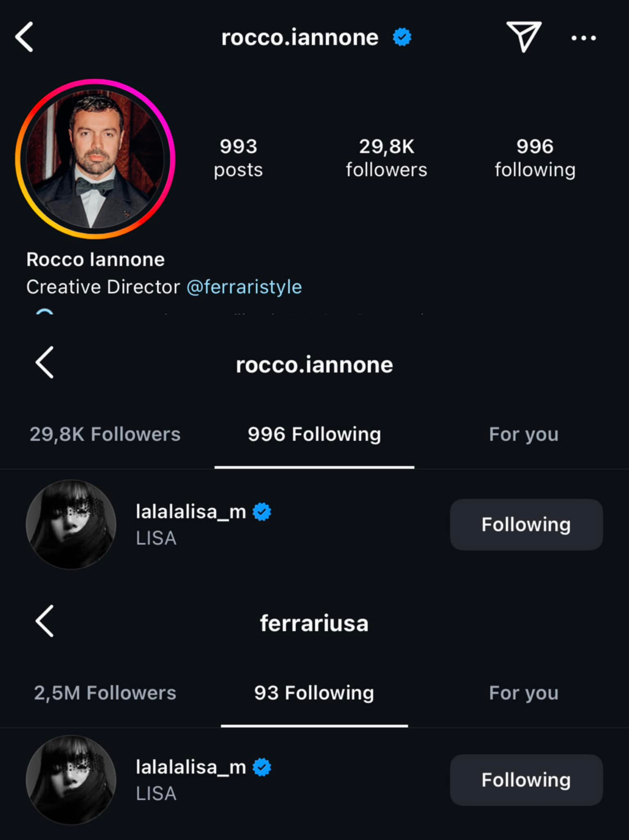Toggle Following button in ferrariusa's list

(x=526, y=780)
